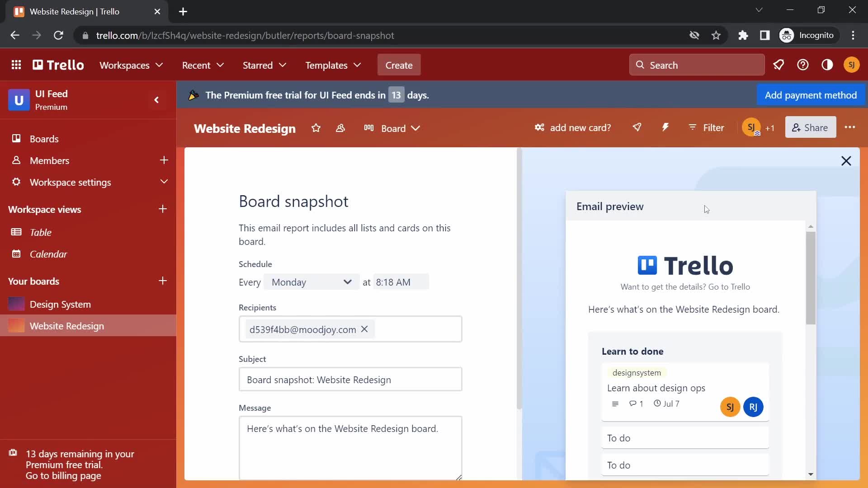Star the Website Redesign board
Viewport: 868px width, 488px height.
pos(316,128)
